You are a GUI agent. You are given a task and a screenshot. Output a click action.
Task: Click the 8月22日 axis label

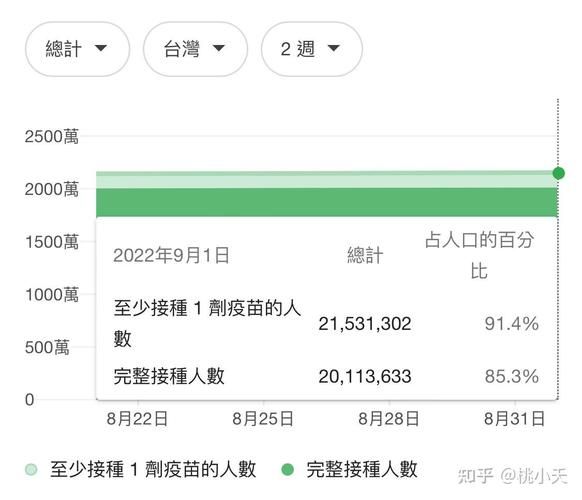[x=137, y=419]
